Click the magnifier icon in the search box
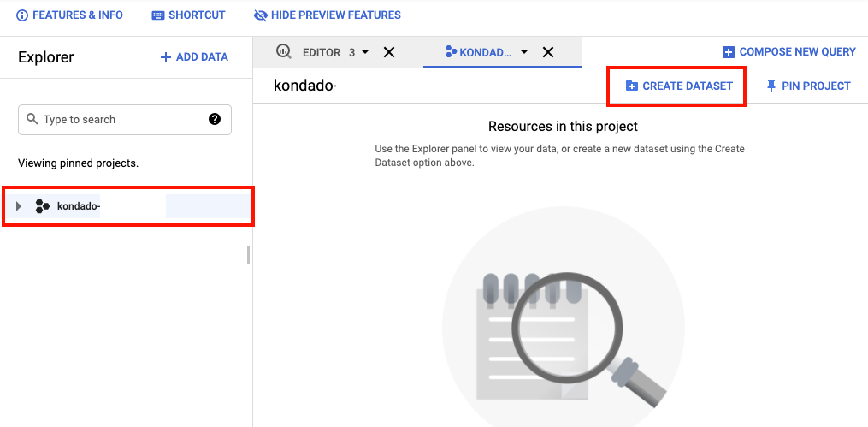The width and height of the screenshot is (868, 427). coord(32,119)
